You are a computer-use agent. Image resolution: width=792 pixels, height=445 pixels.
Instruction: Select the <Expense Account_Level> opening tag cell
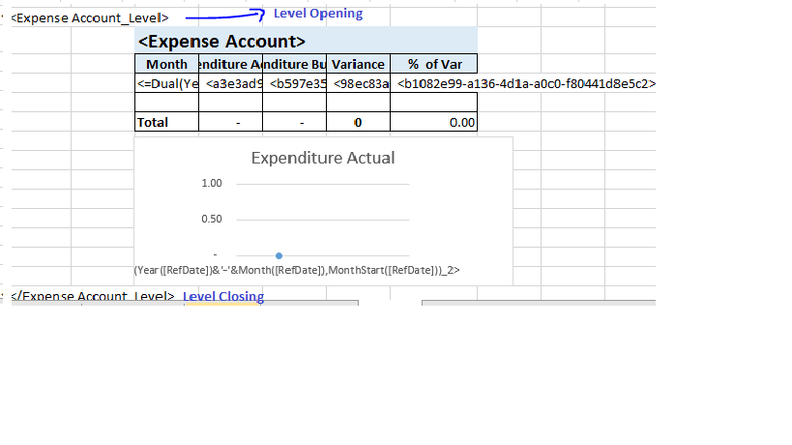click(90, 18)
